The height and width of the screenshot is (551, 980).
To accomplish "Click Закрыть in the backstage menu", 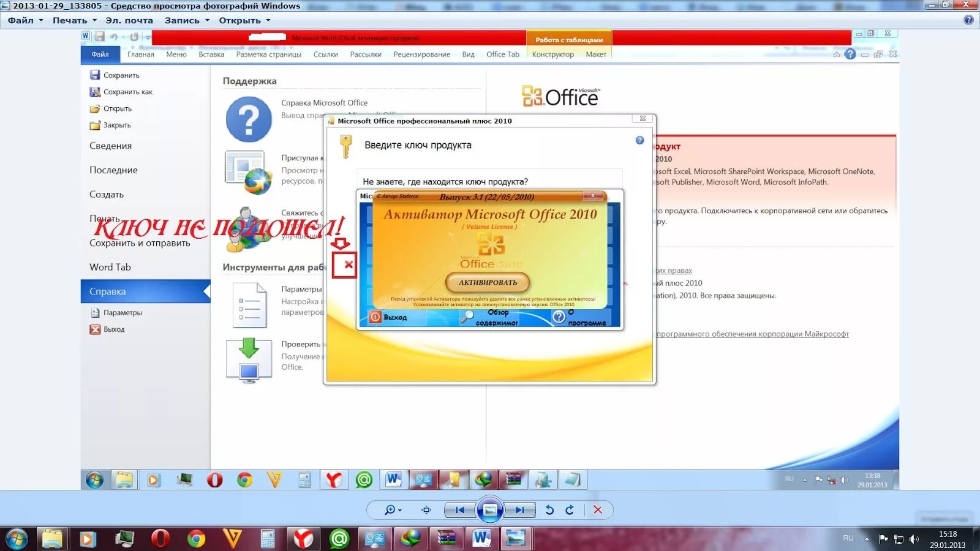I will 110,125.
